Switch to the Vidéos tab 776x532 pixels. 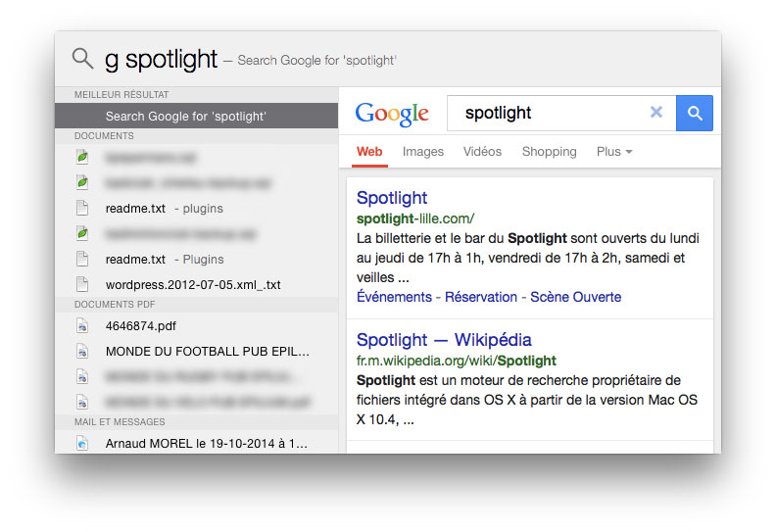[482, 152]
